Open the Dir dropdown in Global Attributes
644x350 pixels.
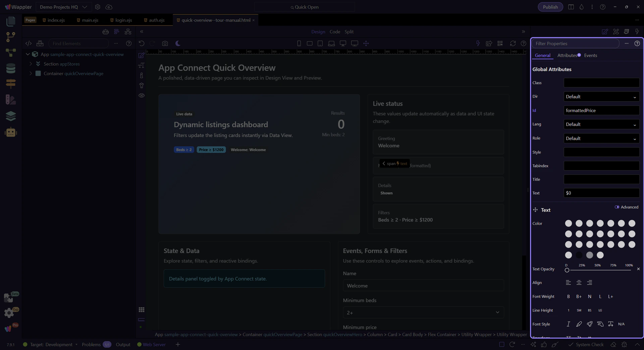(x=601, y=97)
